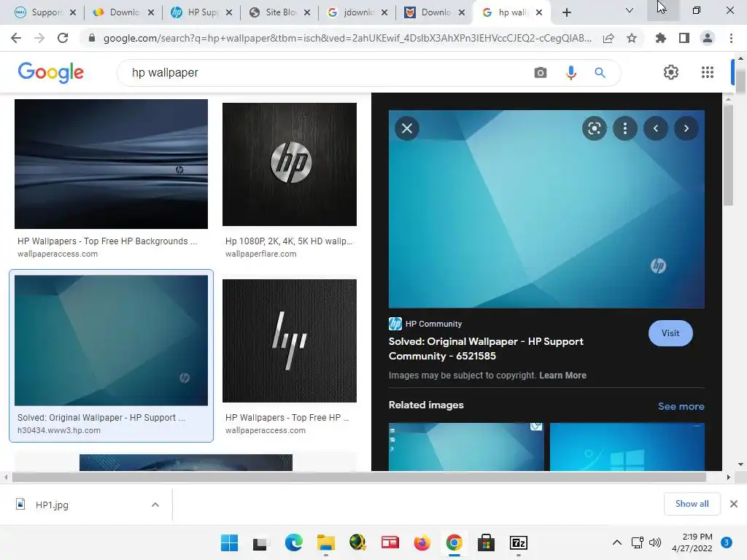The image size is (747, 560).
Task: Open Solved: Original Wallpaper title link
Action: tap(486, 349)
